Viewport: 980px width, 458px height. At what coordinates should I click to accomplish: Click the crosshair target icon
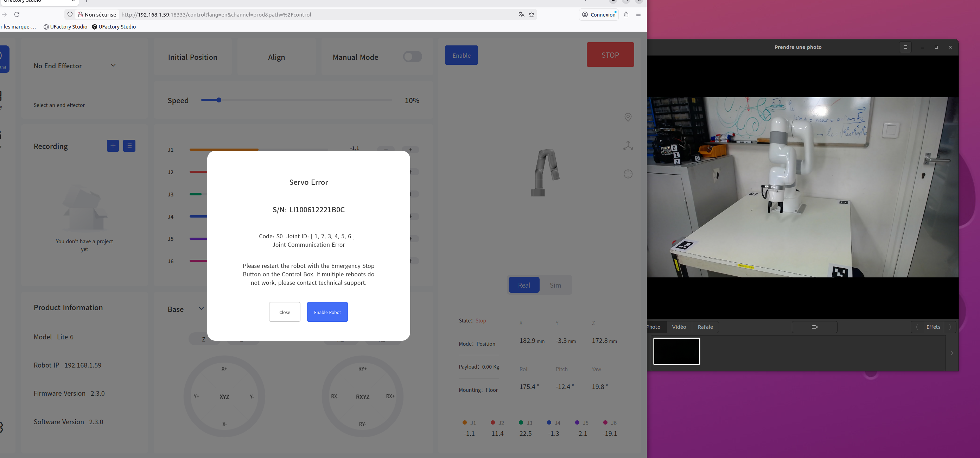click(x=628, y=174)
